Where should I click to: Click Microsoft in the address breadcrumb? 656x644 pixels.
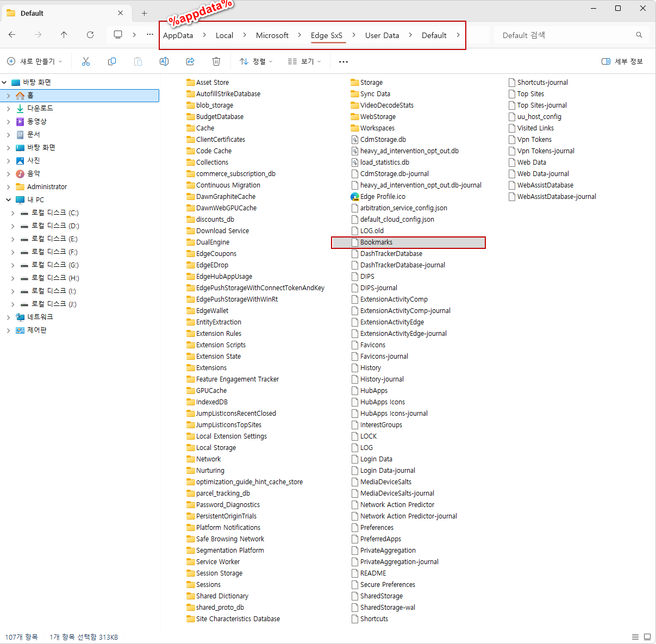coord(272,35)
